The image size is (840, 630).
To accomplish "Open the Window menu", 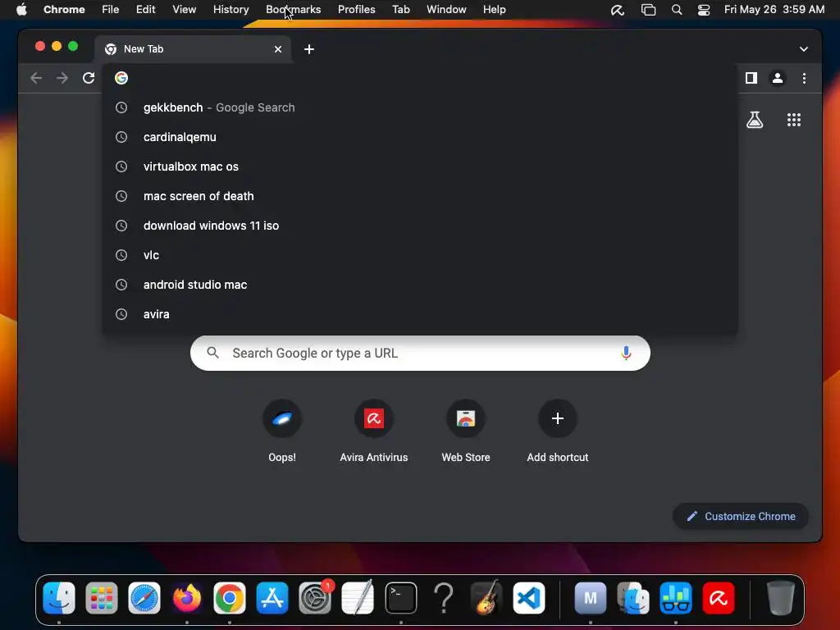I will (446, 10).
